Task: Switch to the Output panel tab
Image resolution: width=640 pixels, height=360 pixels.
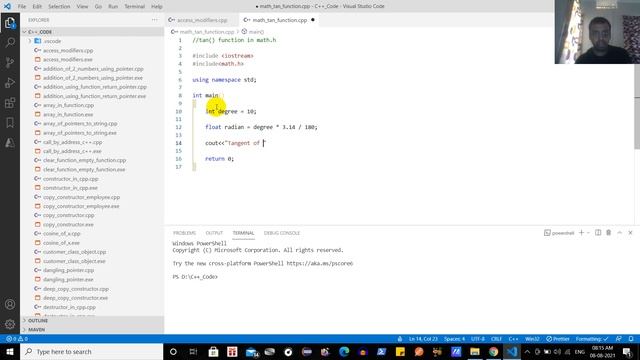Action: pyautogui.click(x=214, y=233)
